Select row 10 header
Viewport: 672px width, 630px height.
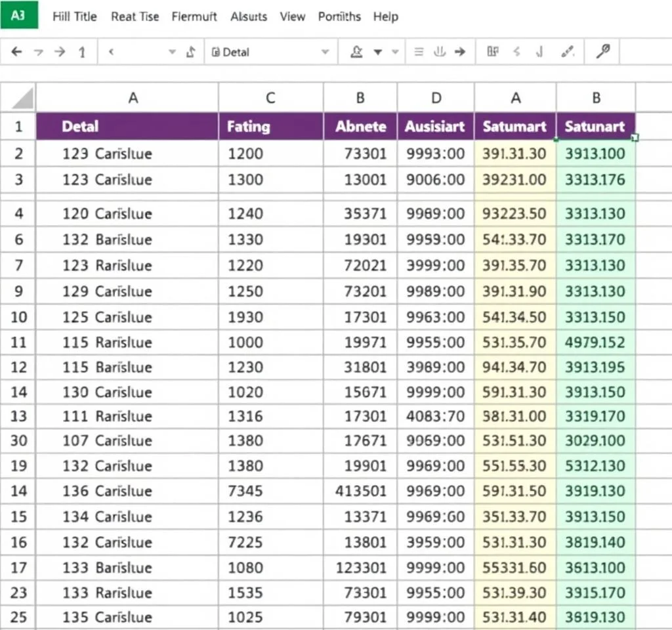click(x=19, y=317)
